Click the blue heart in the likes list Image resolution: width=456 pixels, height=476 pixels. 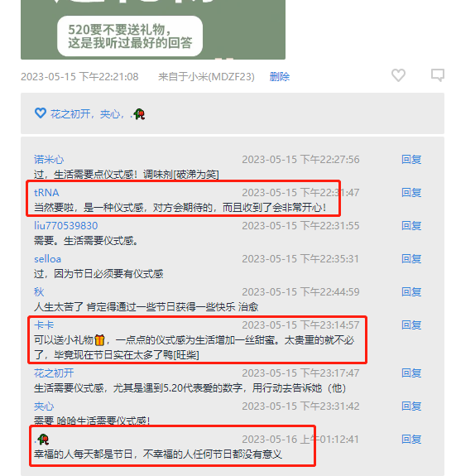(41, 113)
